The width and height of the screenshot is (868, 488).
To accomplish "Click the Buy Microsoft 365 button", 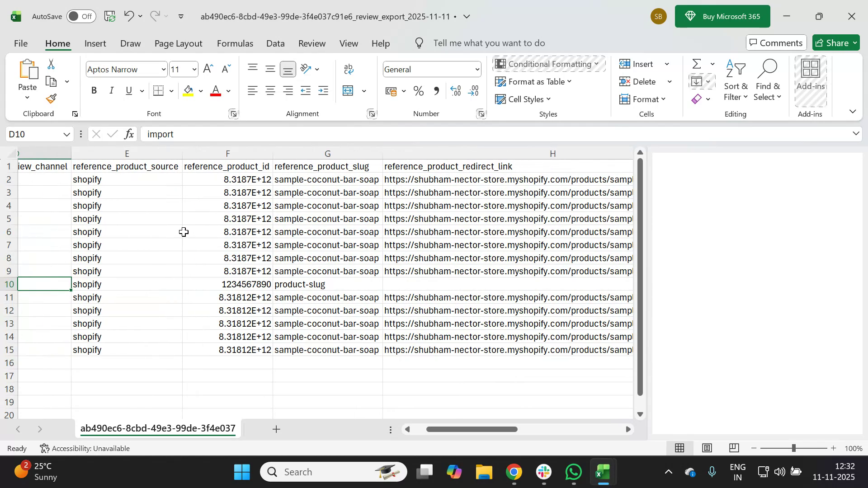I will tap(722, 16).
